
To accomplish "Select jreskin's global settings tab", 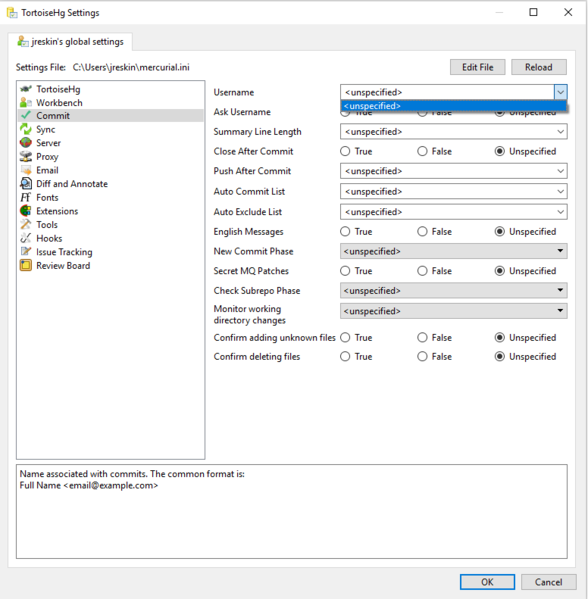I will point(70,42).
